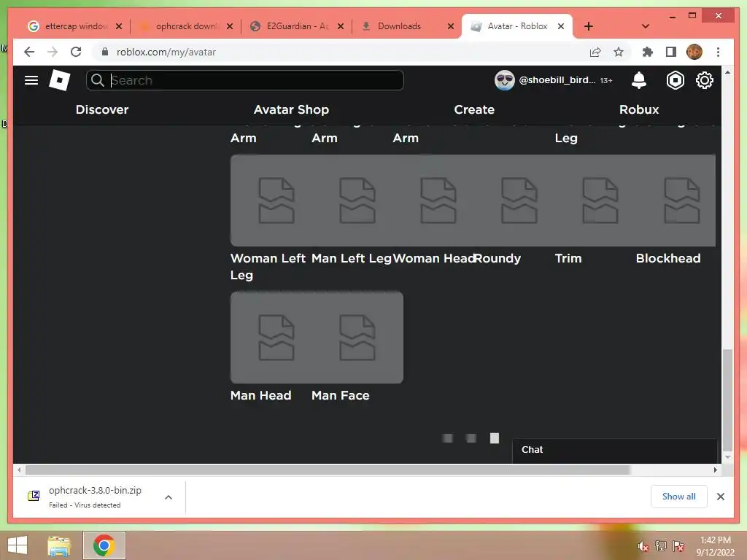Click the search magnifier icon
The width and height of the screenshot is (747, 560).
(x=97, y=80)
